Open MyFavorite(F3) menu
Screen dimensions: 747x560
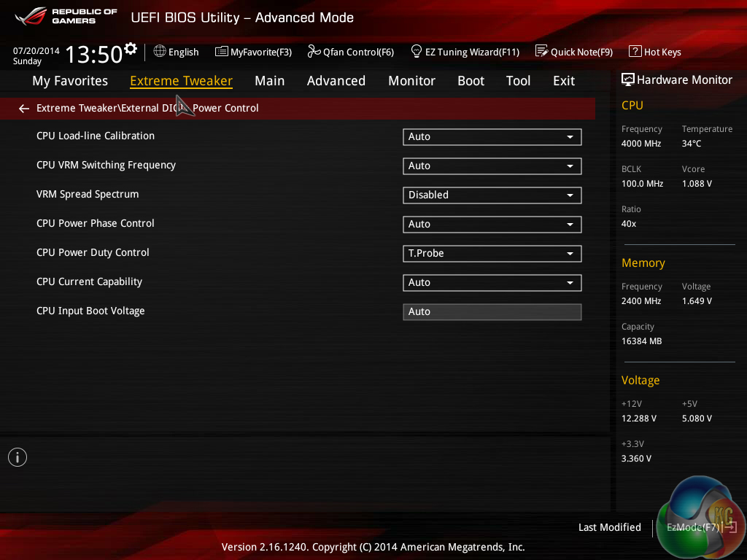(x=253, y=52)
